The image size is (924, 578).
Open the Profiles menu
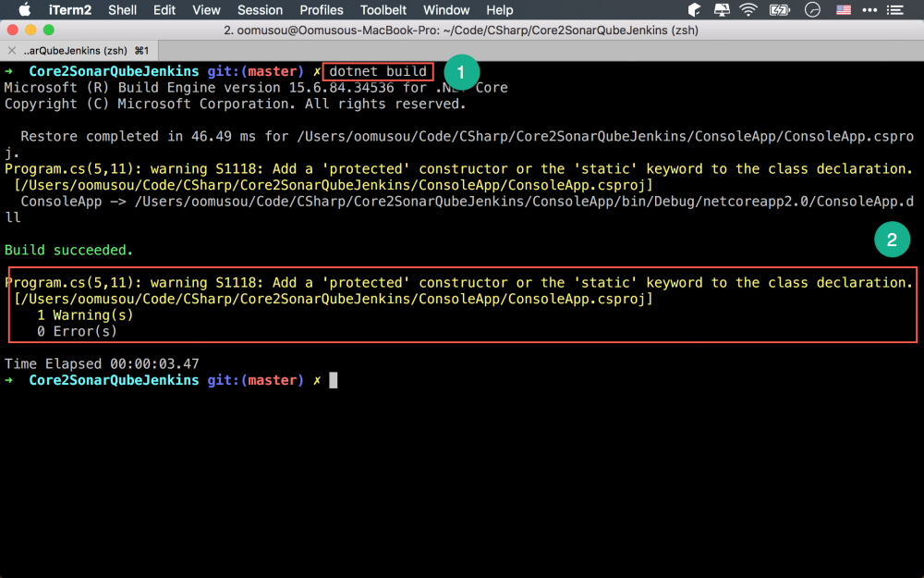(321, 10)
